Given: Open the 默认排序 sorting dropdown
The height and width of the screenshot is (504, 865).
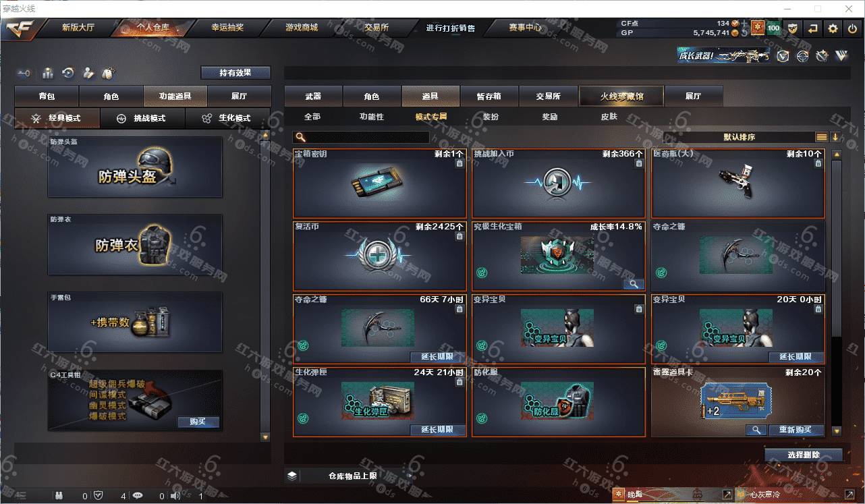Looking at the screenshot, I should point(739,137).
